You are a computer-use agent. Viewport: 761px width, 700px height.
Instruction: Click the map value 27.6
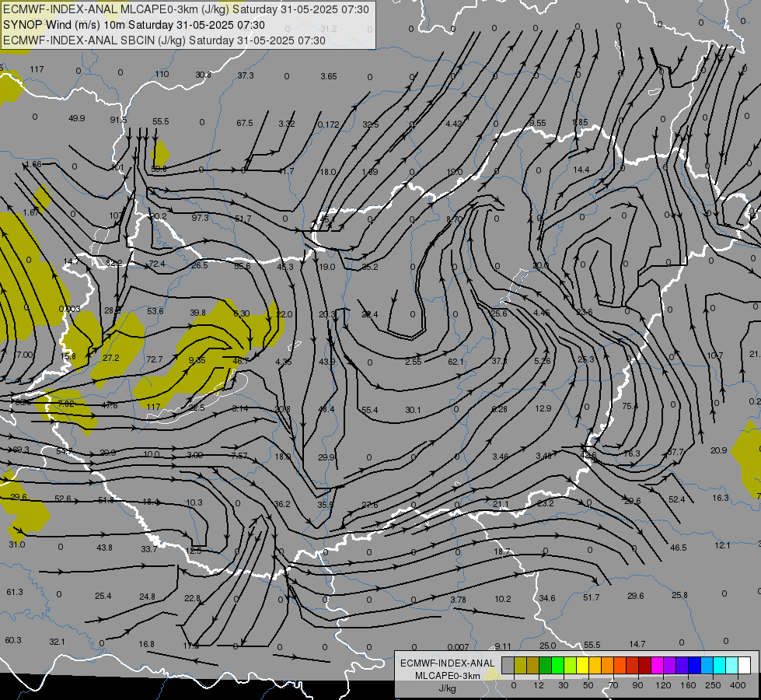point(369,505)
